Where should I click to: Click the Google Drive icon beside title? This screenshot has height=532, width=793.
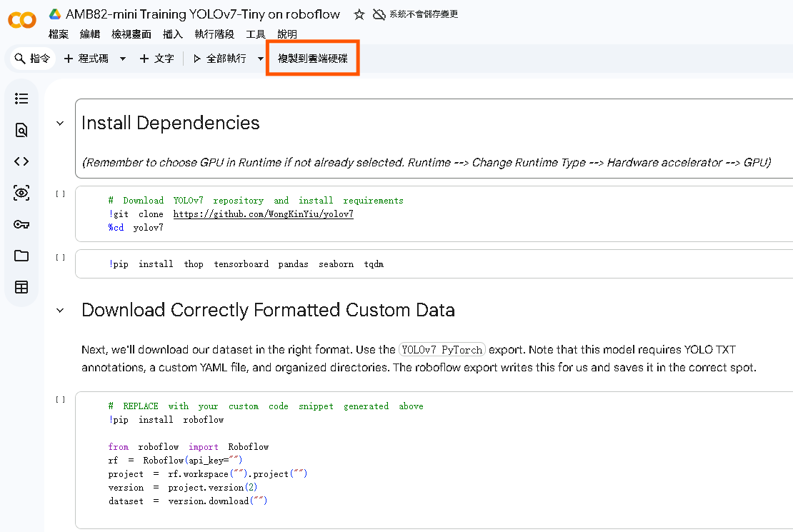coord(55,14)
